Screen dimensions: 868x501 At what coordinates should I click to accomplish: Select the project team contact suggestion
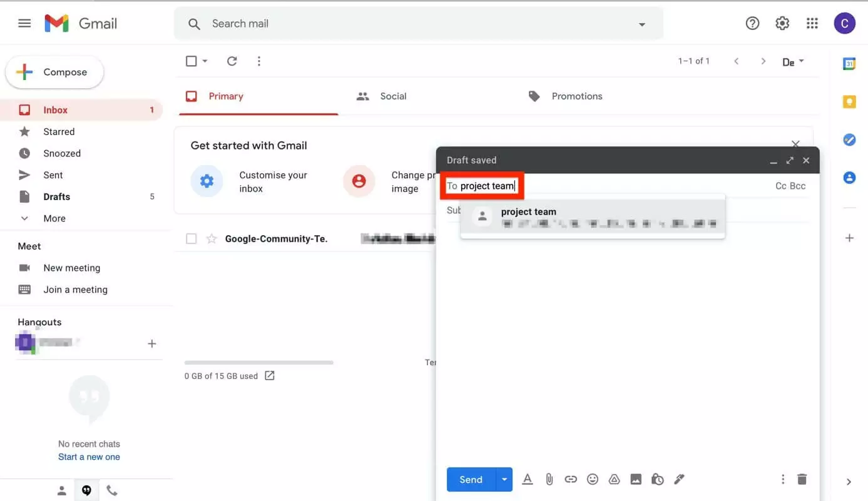pos(592,217)
